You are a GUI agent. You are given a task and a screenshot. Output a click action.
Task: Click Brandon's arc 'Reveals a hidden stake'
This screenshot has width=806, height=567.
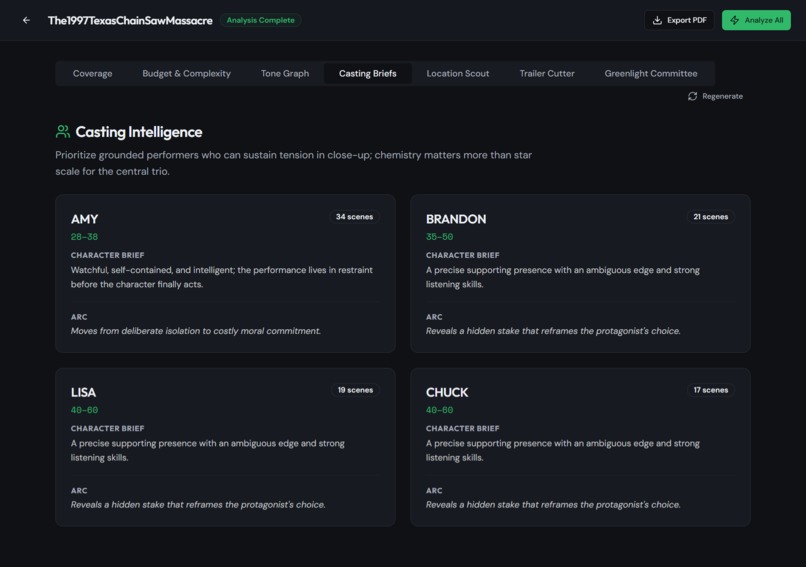553,331
